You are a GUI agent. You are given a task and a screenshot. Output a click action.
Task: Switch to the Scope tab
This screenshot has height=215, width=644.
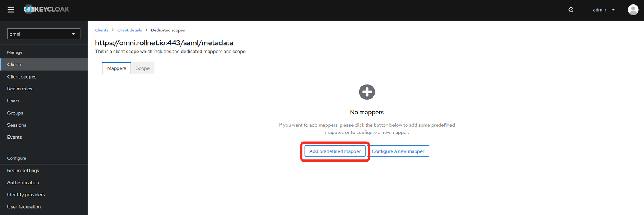(x=142, y=68)
